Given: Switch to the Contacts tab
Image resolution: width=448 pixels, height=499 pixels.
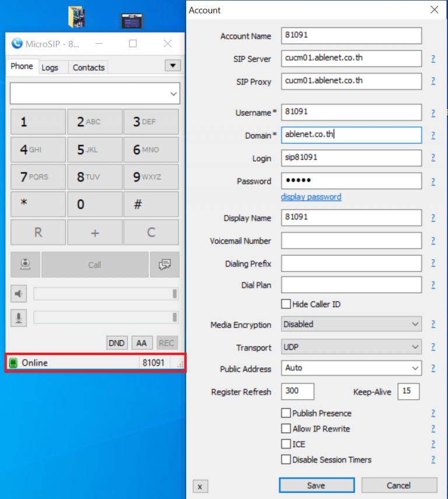Looking at the screenshot, I should [x=89, y=68].
